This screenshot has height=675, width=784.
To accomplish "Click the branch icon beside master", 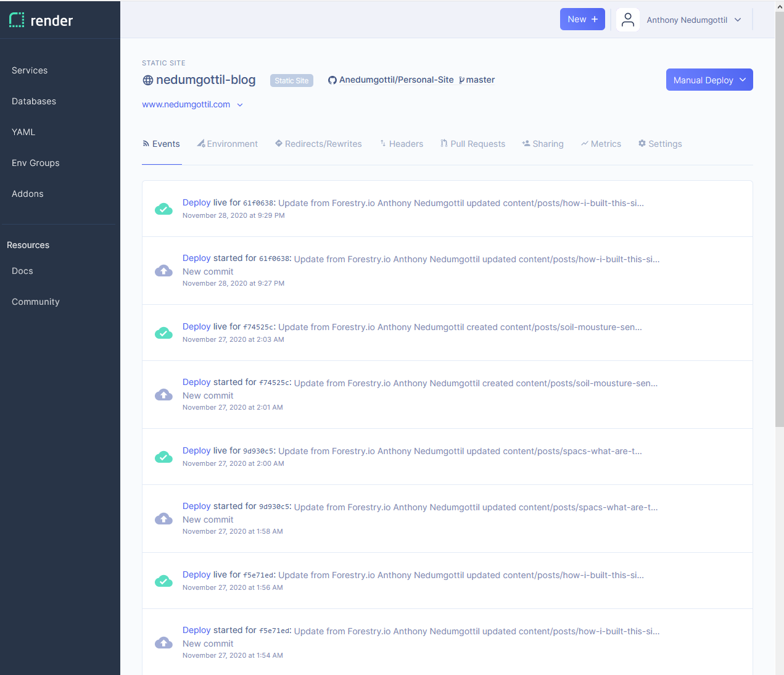I will pyautogui.click(x=461, y=80).
